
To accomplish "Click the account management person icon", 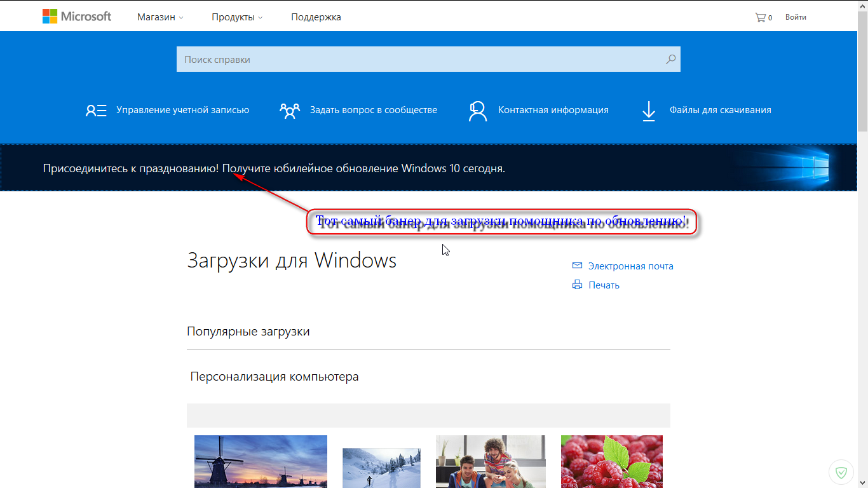I will [x=96, y=111].
